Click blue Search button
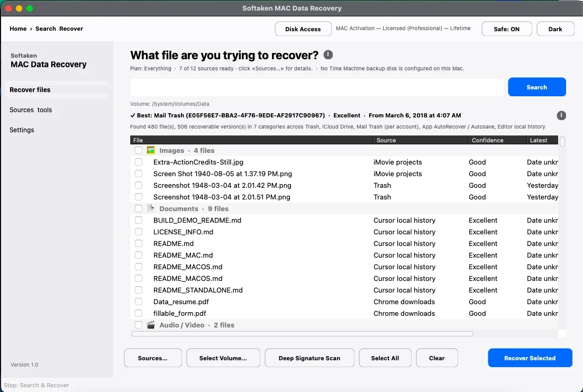583x392 pixels. tap(537, 87)
